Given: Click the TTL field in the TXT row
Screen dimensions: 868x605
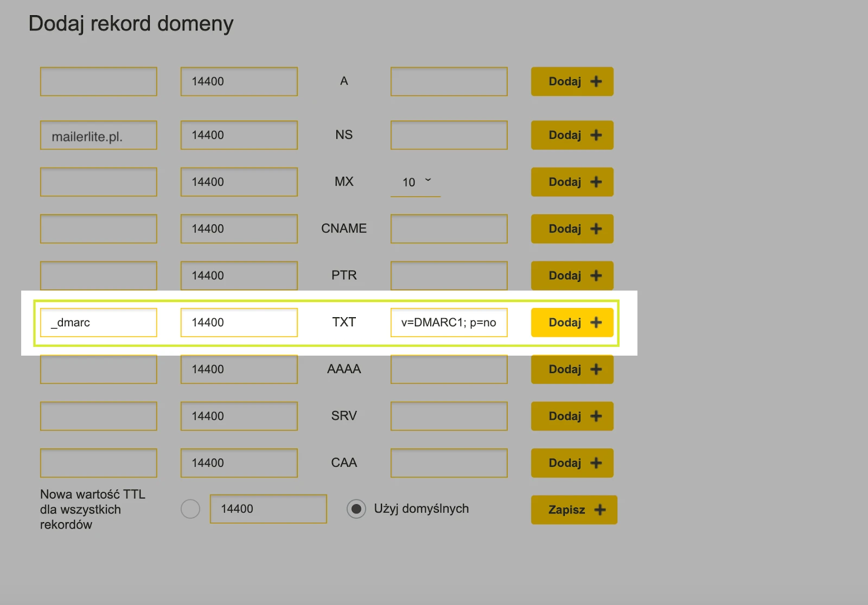Looking at the screenshot, I should [x=239, y=323].
